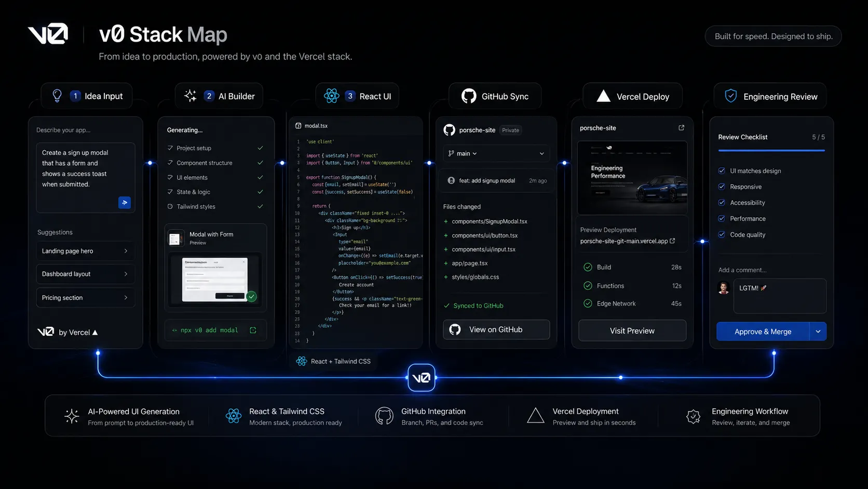Click the Review Checklist progress bar

[771, 151]
